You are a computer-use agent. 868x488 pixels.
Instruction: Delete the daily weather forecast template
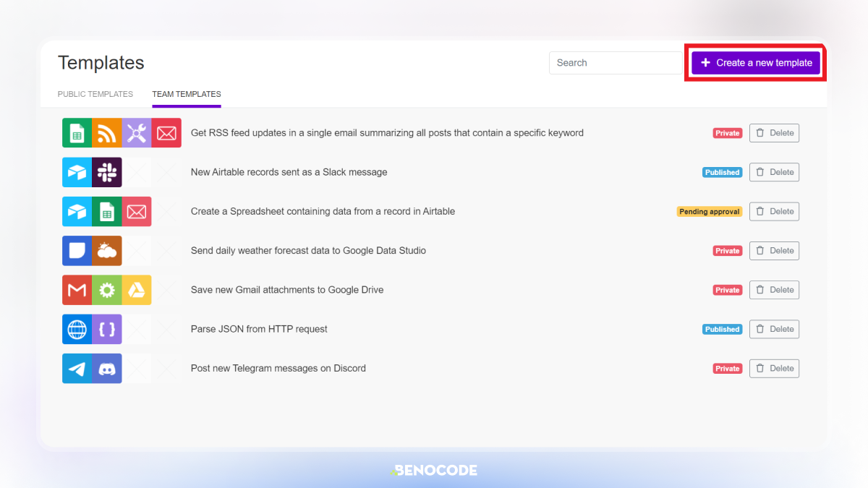coord(774,251)
